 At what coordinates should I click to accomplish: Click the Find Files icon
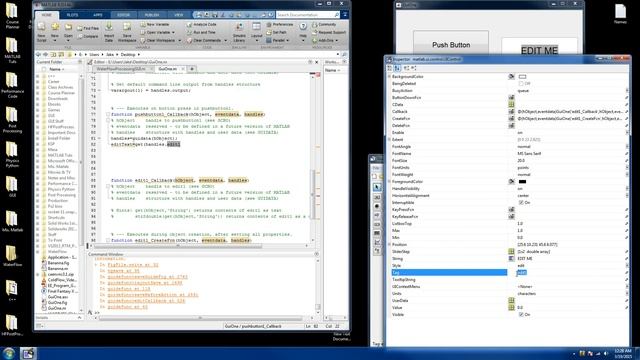coord(80,29)
